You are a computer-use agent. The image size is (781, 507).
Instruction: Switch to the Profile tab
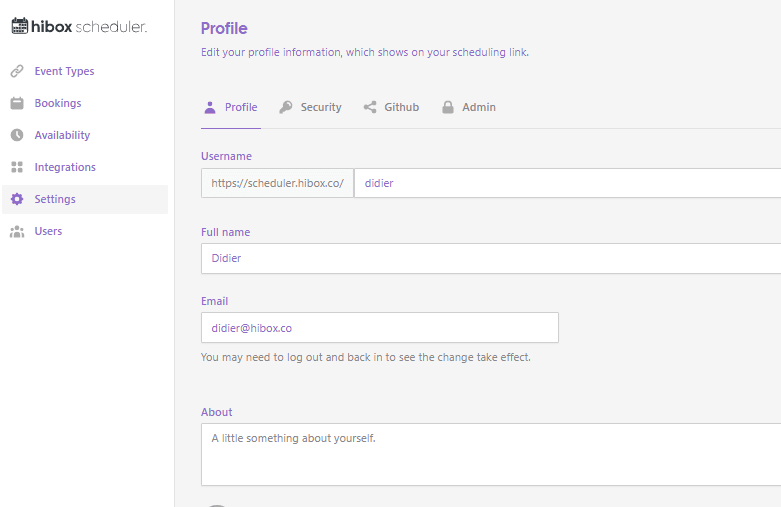240,107
